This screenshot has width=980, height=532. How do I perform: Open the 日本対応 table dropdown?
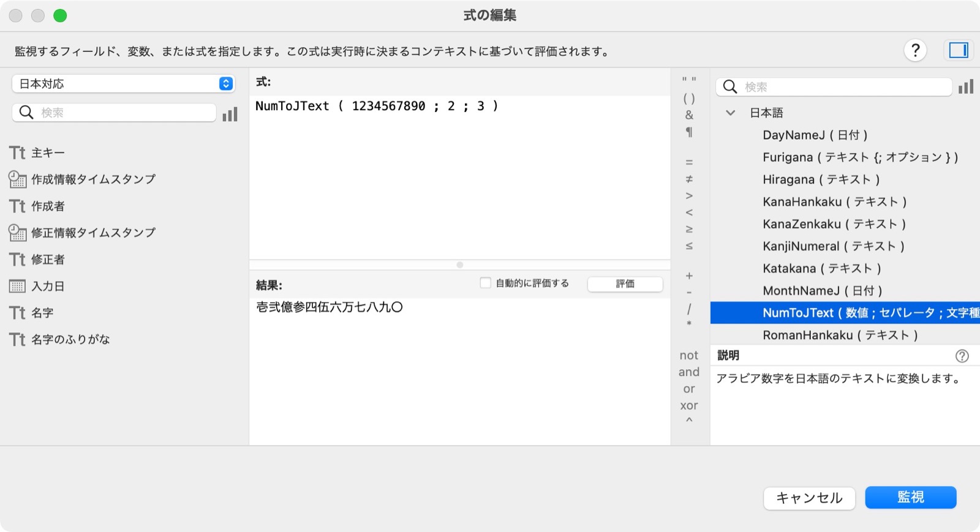click(123, 84)
